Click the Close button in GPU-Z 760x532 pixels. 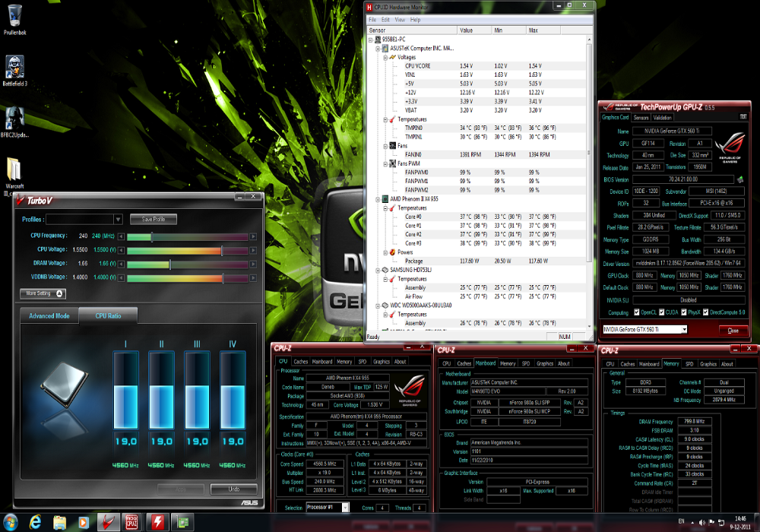click(x=733, y=331)
